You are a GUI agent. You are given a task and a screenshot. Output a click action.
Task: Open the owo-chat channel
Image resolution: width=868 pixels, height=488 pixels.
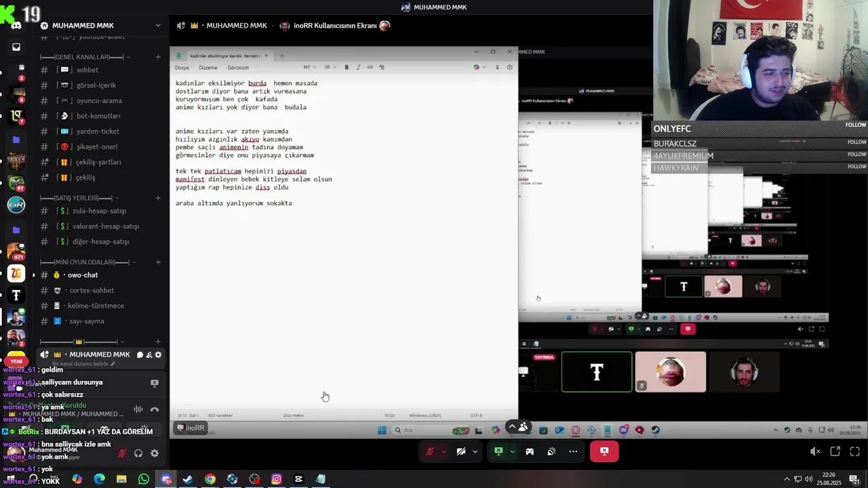click(x=102, y=275)
